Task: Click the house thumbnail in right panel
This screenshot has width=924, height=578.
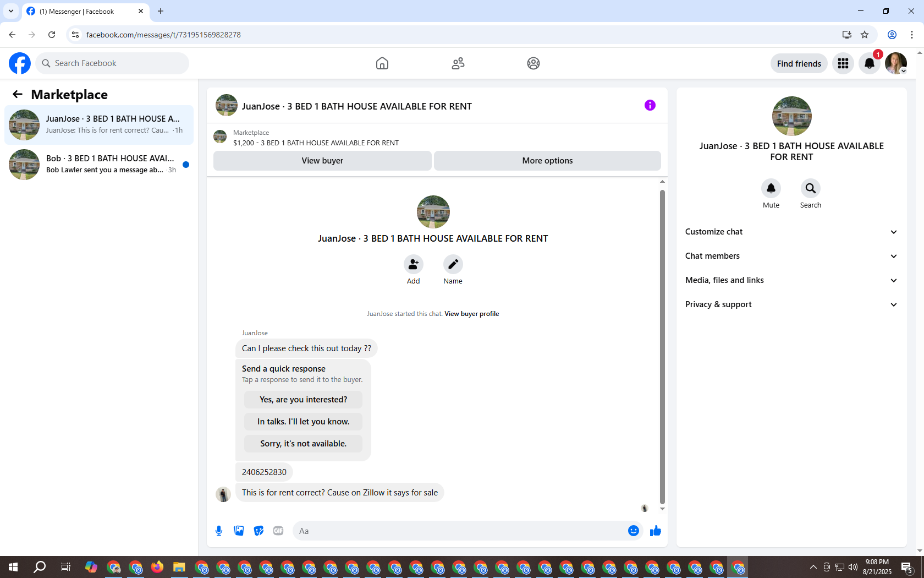Action: point(791,116)
